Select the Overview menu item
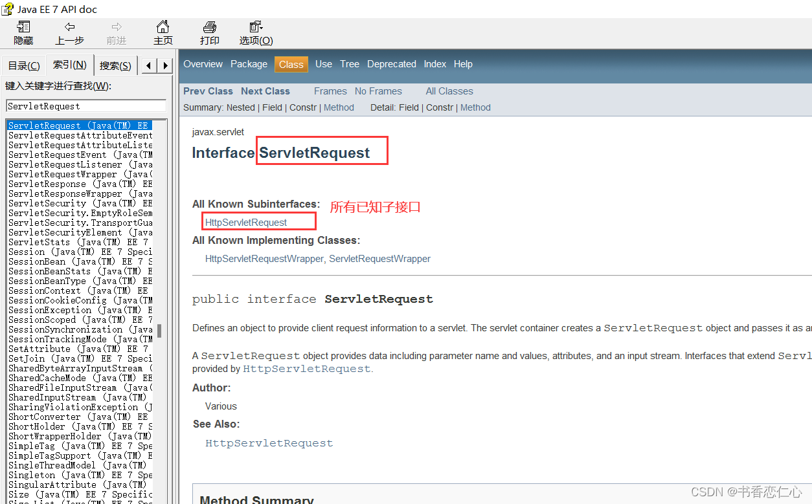Image resolution: width=812 pixels, height=504 pixels. click(203, 63)
